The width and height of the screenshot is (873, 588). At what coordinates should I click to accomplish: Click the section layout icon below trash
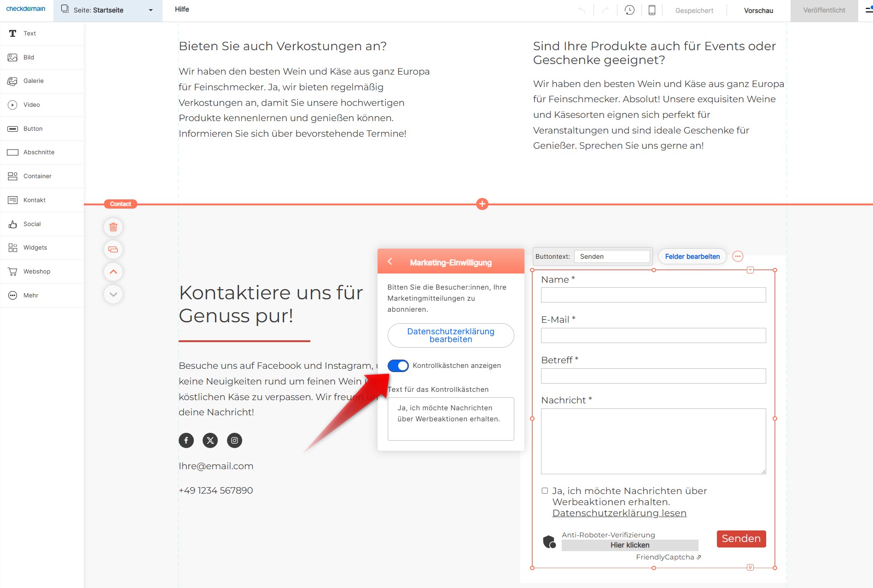tap(113, 250)
